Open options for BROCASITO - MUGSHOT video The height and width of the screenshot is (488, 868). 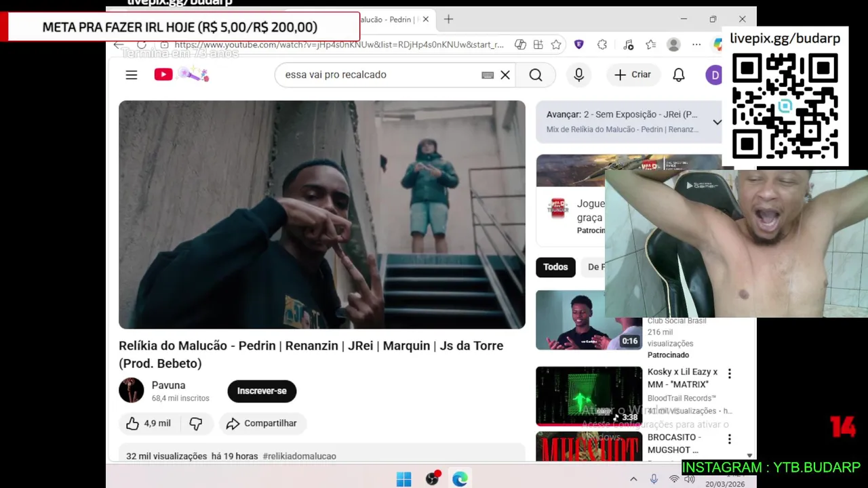pos(730,439)
